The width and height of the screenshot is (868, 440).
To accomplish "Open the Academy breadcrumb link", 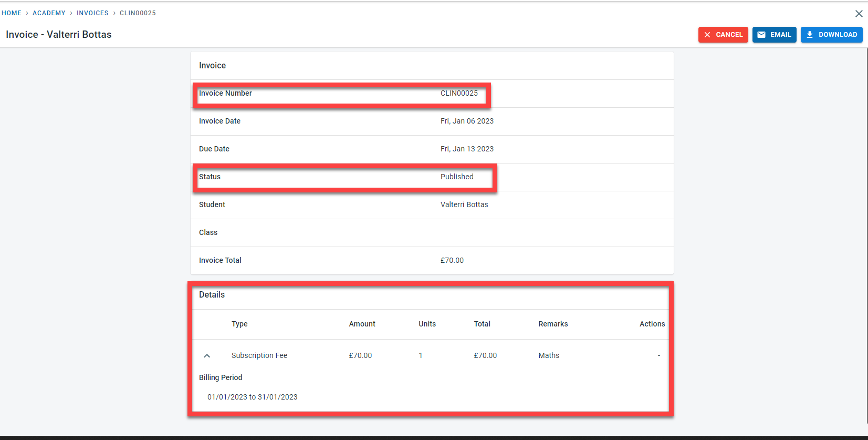I will [49, 13].
